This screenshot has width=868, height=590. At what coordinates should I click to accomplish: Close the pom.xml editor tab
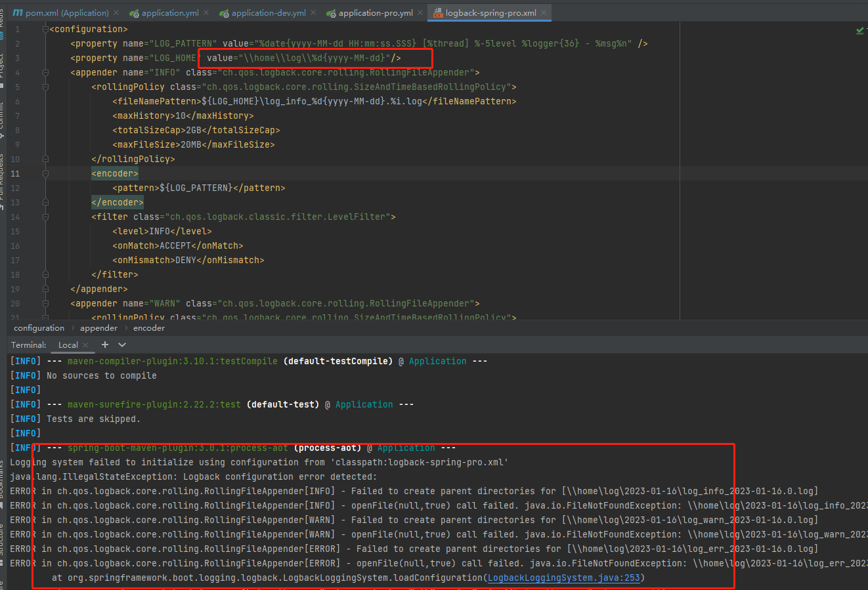click(116, 12)
